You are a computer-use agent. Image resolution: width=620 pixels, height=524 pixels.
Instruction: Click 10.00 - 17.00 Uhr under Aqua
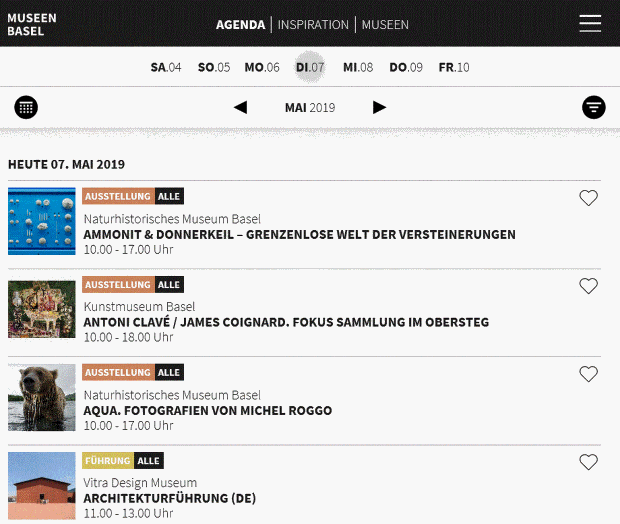pyautogui.click(x=129, y=425)
